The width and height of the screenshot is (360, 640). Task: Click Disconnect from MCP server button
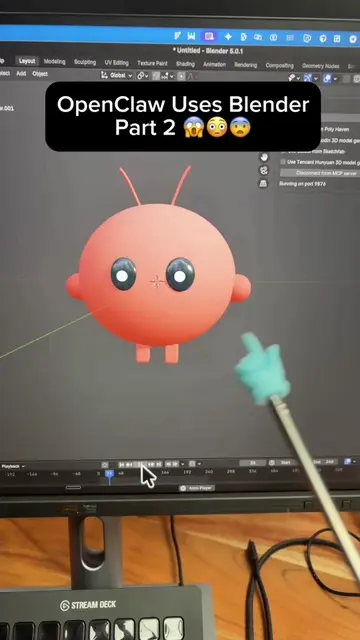click(x=319, y=173)
